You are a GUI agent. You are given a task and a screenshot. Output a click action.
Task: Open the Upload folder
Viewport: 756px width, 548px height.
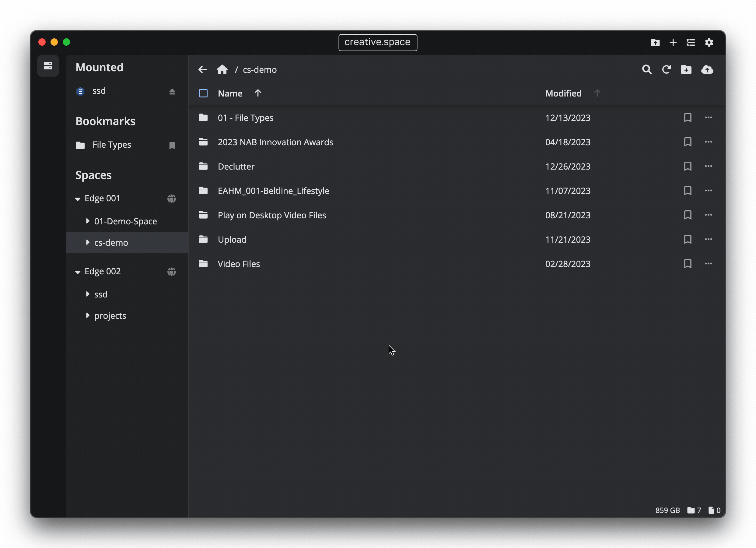[232, 240]
